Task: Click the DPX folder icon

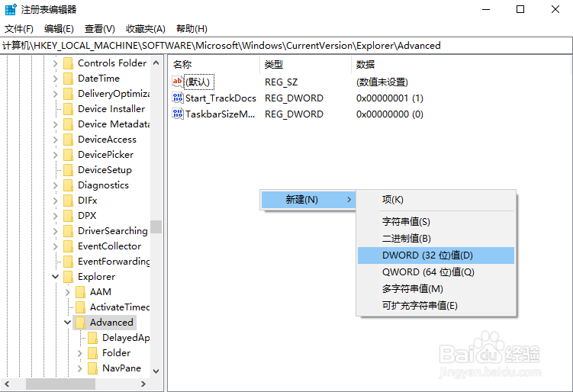Action: 69,216
